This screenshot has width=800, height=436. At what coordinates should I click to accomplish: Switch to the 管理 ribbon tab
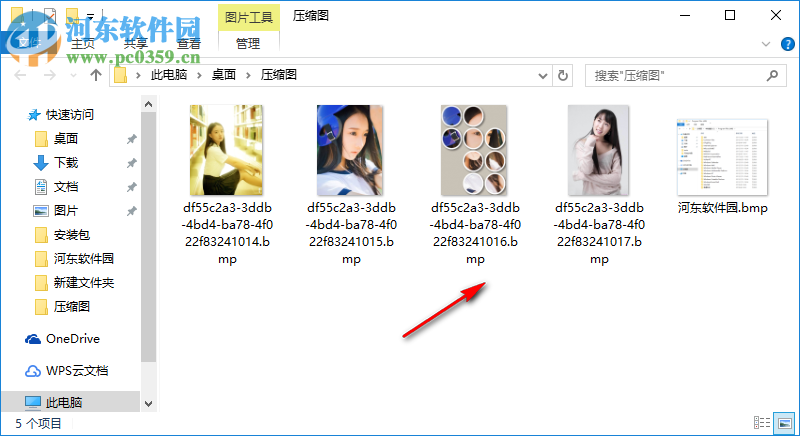[248, 44]
